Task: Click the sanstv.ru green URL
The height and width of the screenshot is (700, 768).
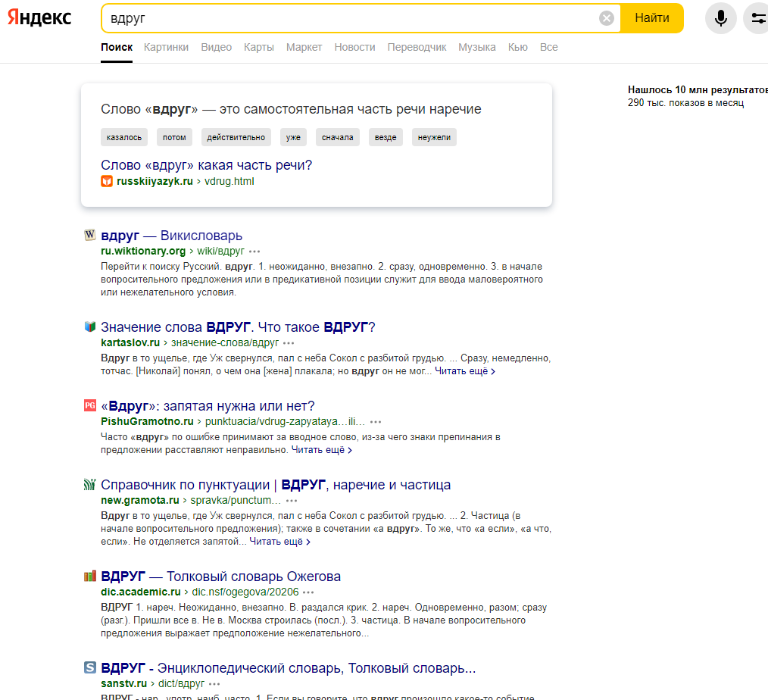Action: coord(153,684)
